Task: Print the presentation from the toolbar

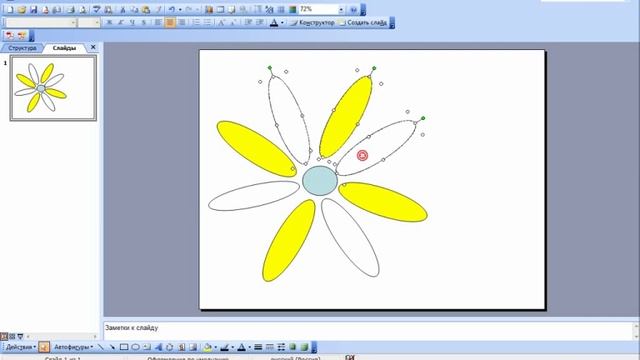Action: 70,9
